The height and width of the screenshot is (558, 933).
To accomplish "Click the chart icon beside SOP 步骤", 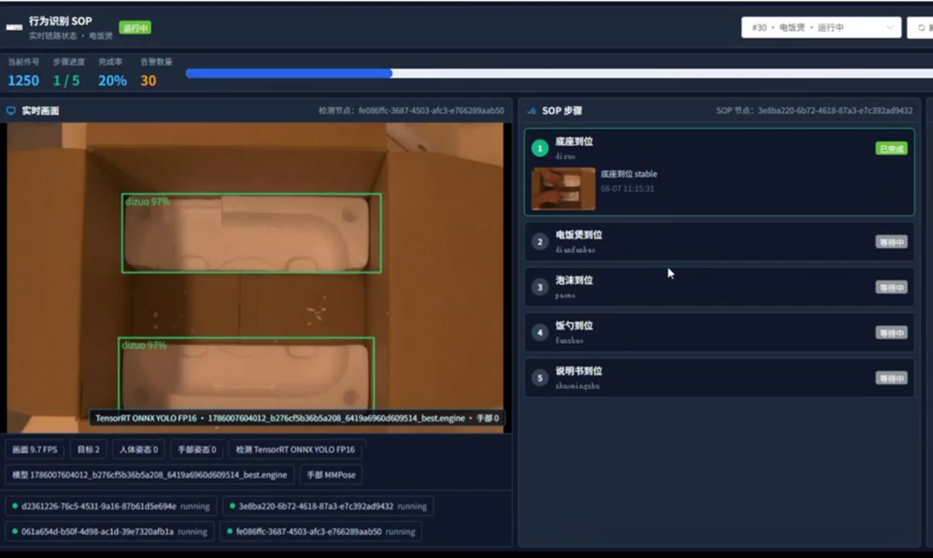I will click(x=531, y=111).
